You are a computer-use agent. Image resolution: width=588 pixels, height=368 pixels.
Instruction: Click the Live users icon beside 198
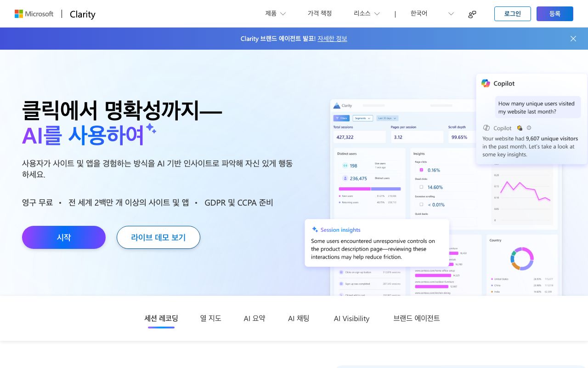click(x=345, y=166)
